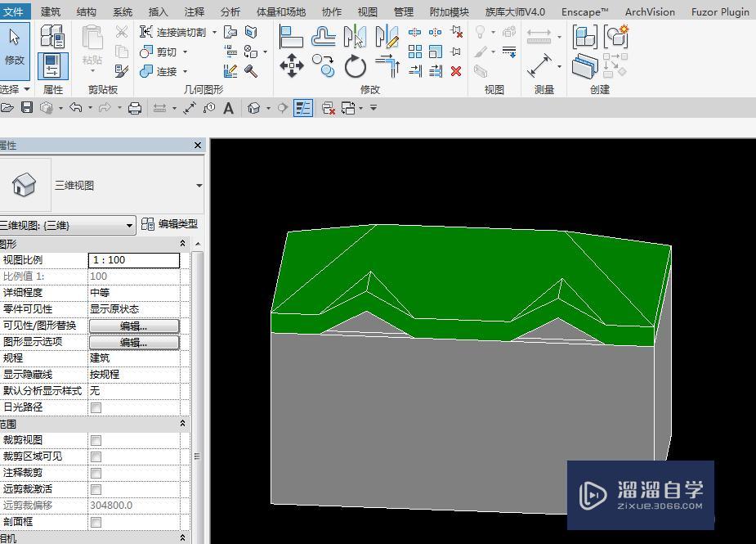Close the 属性 properties panel
Viewport: 756px width, 544px height.
point(198,146)
